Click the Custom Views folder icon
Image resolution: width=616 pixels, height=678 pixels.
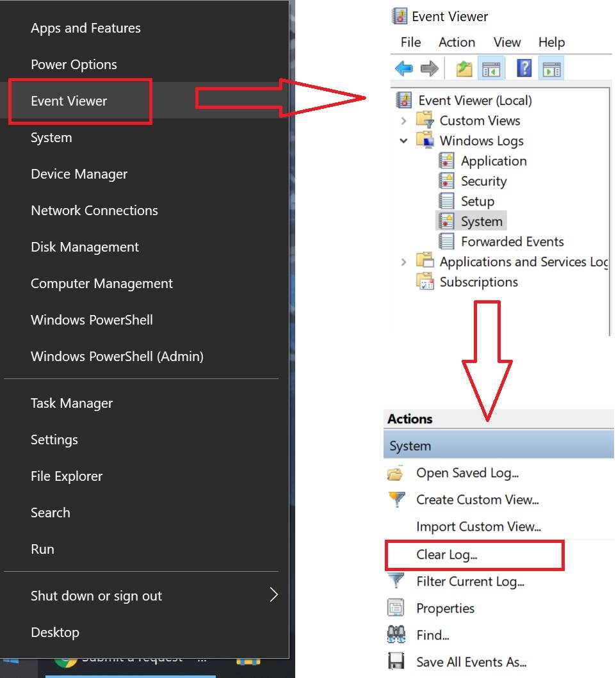[x=425, y=119]
